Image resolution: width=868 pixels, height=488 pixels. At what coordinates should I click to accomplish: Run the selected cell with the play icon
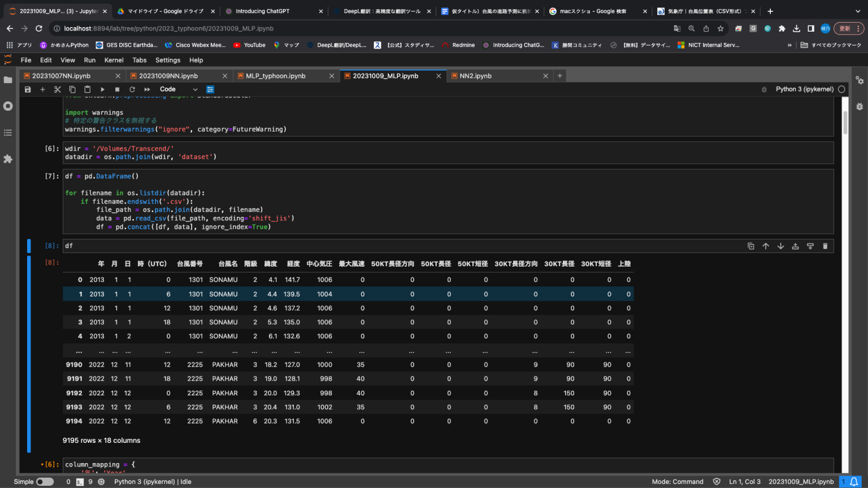(x=102, y=89)
